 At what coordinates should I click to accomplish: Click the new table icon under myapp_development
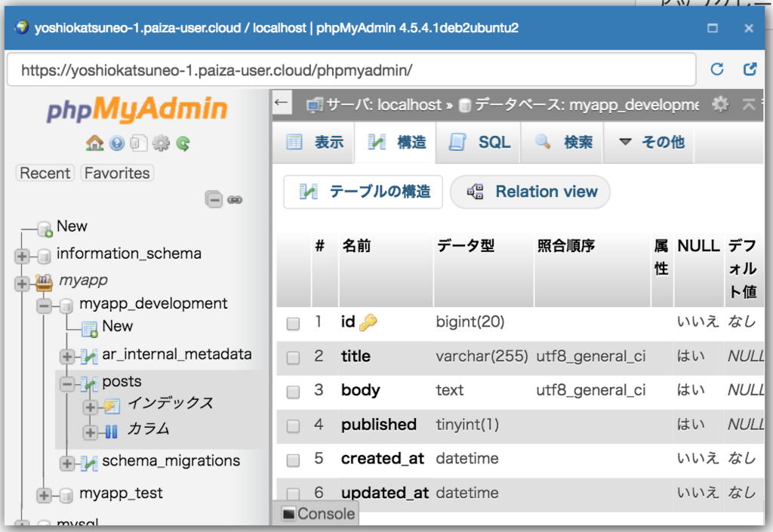click(89, 328)
